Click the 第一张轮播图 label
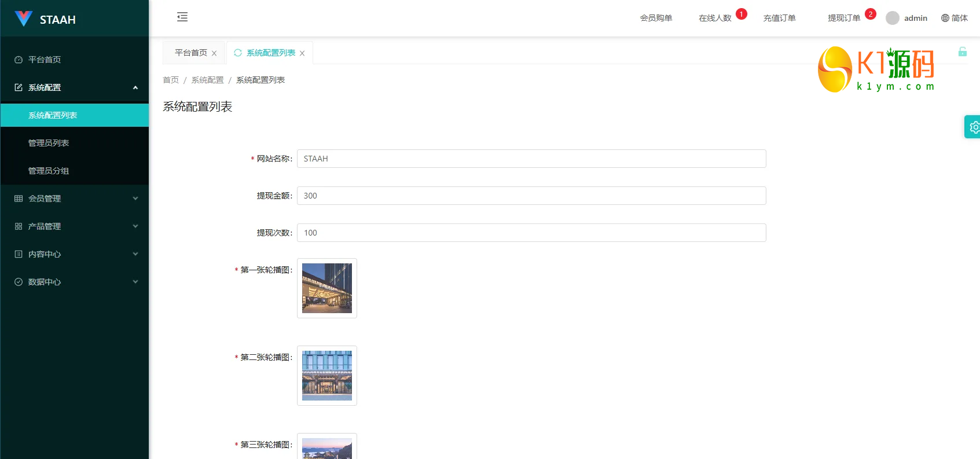 click(x=266, y=270)
